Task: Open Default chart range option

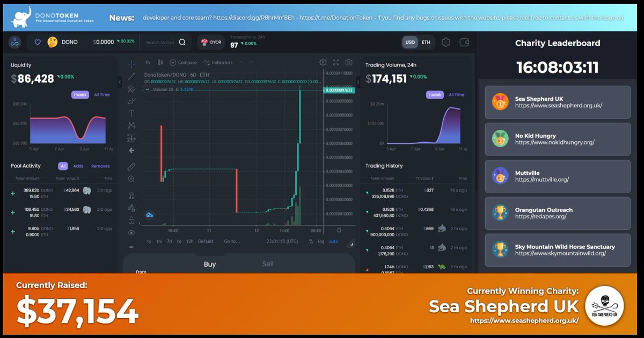Action: pos(206,241)
